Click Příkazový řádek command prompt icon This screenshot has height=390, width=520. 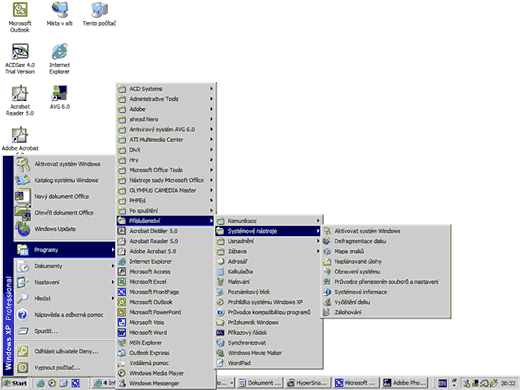pos(220,332)
